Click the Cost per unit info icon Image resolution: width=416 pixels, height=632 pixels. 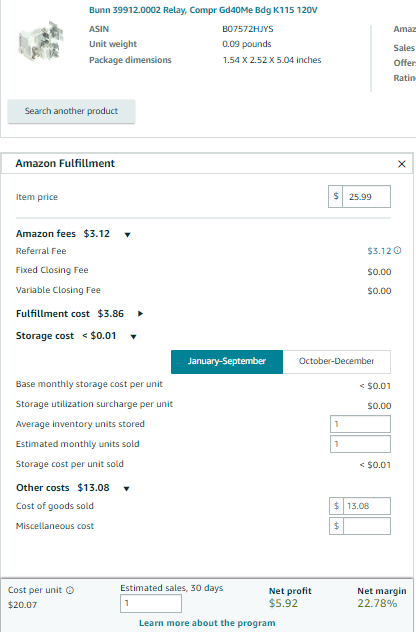tap(70, 590)
